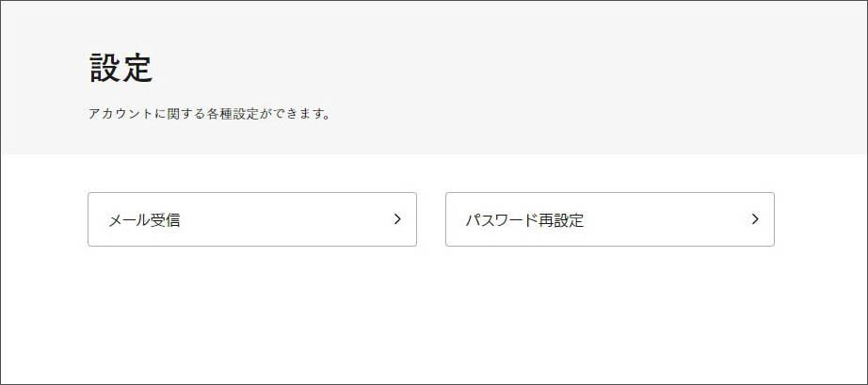This screenshot has width=868, height=385.
Task: Click the アカウントに関する各種設定 description text
Action: (x=209, y=115)
